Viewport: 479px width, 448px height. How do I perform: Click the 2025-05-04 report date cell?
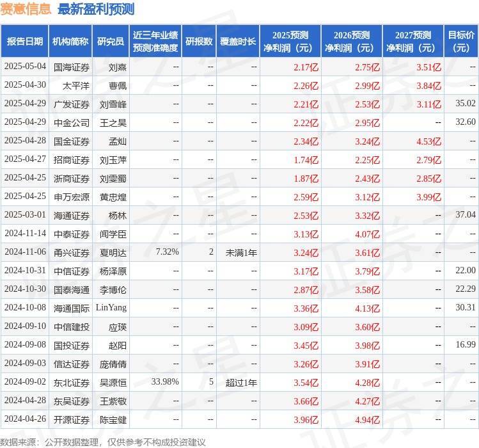pyautogui.click(x=25, y=67)
